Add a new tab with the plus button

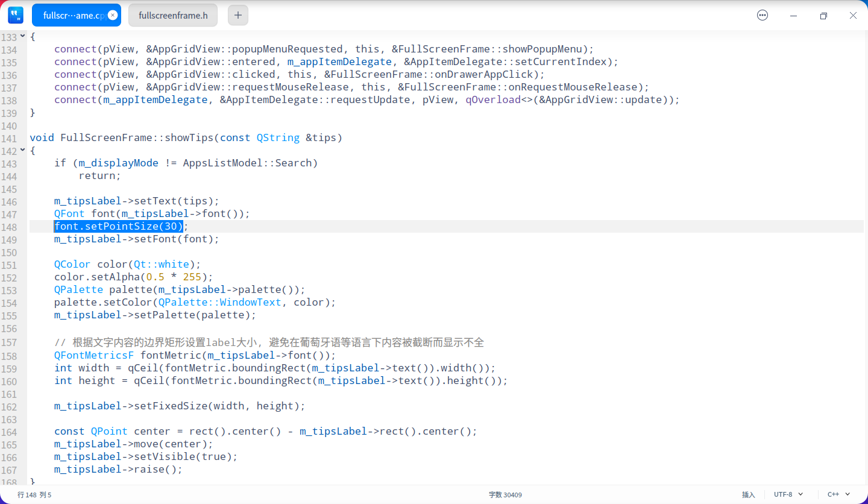click(238, 16)
